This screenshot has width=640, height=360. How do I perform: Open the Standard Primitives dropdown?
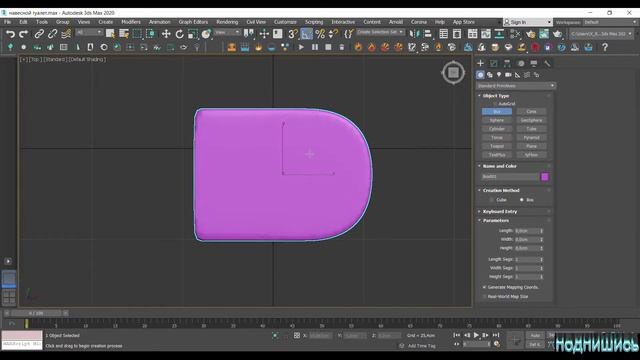pos(516,86)
